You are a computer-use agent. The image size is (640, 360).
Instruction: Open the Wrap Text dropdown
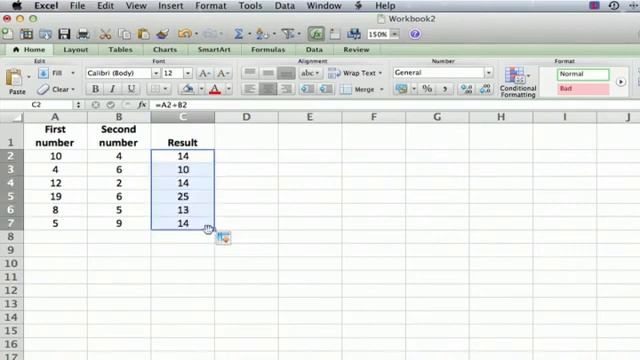click(x=380, y=73)
